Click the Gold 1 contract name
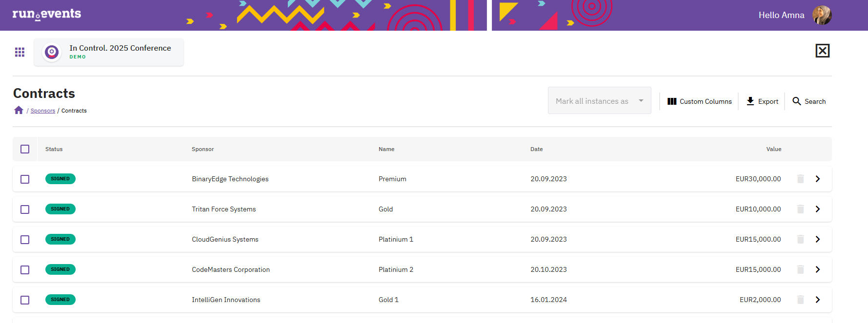The image size is (868, 323). [388, 300]
